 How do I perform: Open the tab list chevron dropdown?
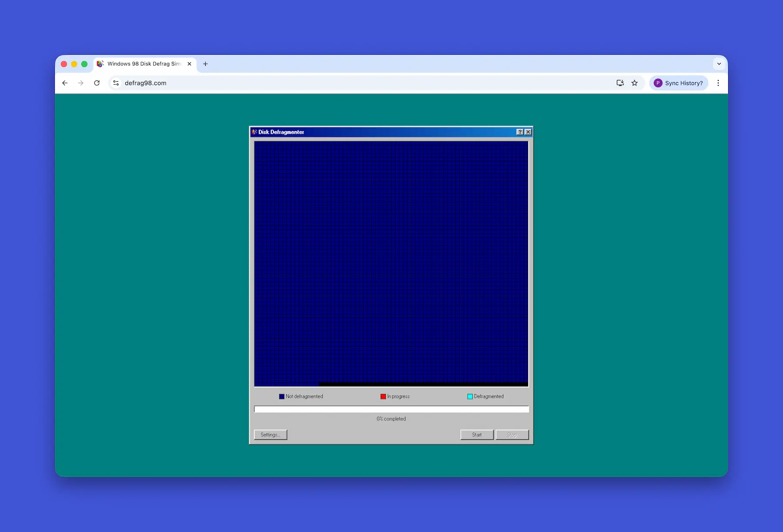719,63
